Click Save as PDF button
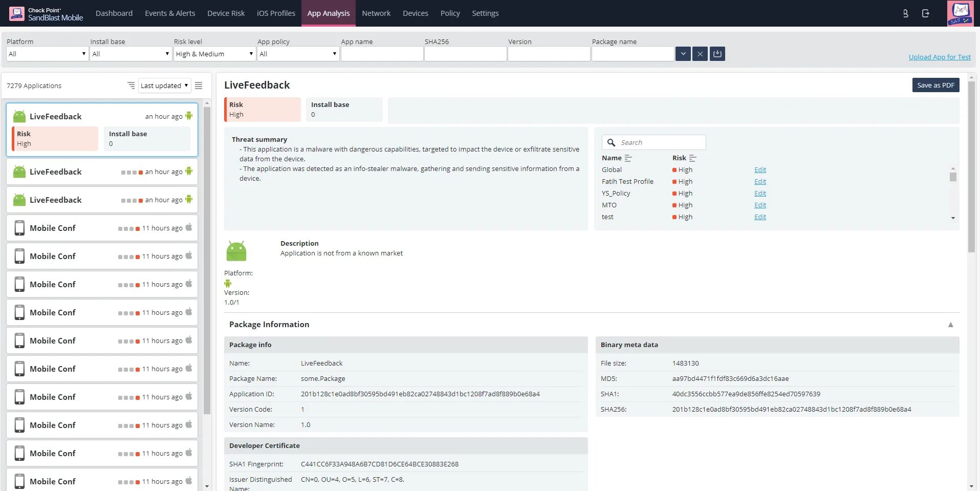 [935, 85]
